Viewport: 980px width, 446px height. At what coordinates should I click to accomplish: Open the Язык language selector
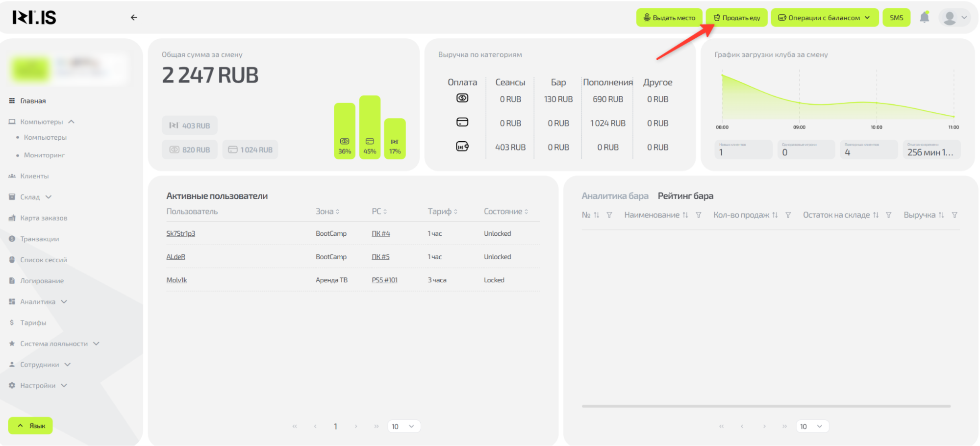(x=31, y=426)
